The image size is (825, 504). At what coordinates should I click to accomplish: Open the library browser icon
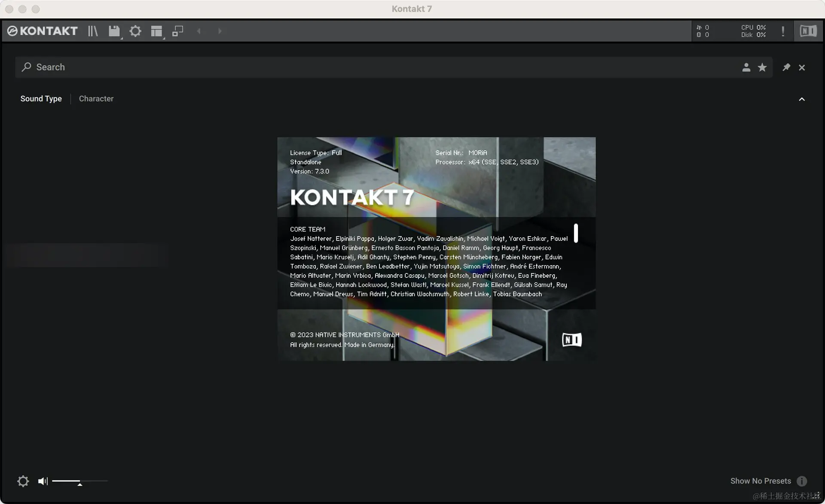coord(93,31)
